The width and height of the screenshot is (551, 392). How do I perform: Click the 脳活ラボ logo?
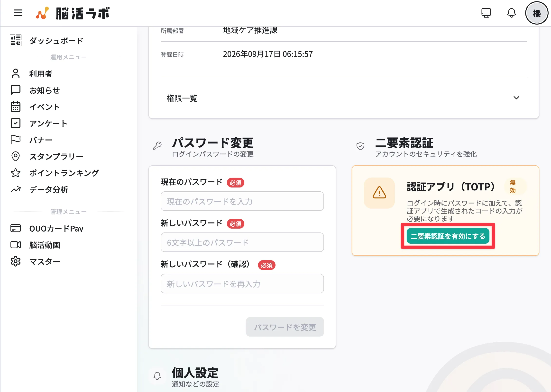tap(73, 13)
